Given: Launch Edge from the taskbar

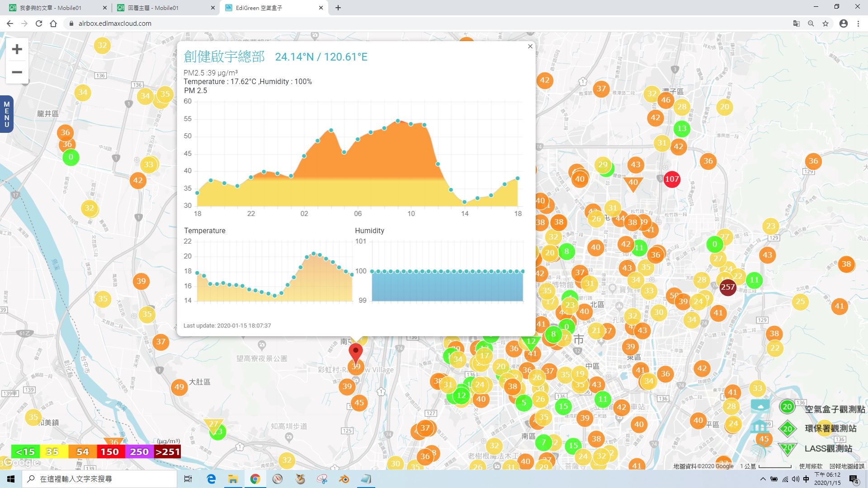Looking at the screenshot, I should pos(211,479).
